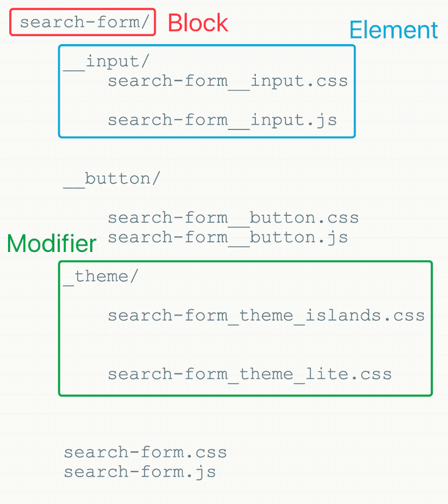Image resolution: width=448 pixels, height=504 pixels.
Task: Select the search-form__button.js file
Action: pyautogui.click(x=227, y=237)
